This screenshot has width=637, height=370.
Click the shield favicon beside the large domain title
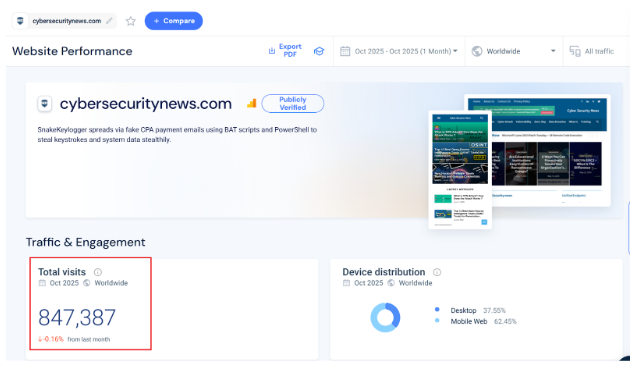45,104
